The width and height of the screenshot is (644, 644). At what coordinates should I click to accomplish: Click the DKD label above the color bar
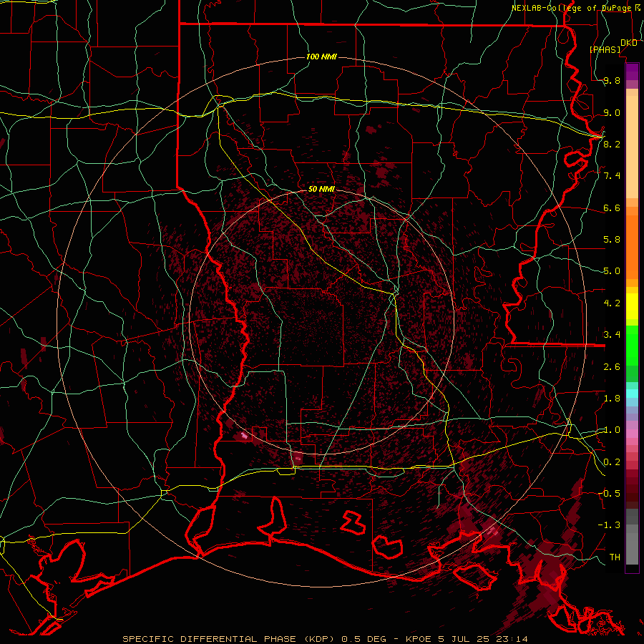point(629,43)
